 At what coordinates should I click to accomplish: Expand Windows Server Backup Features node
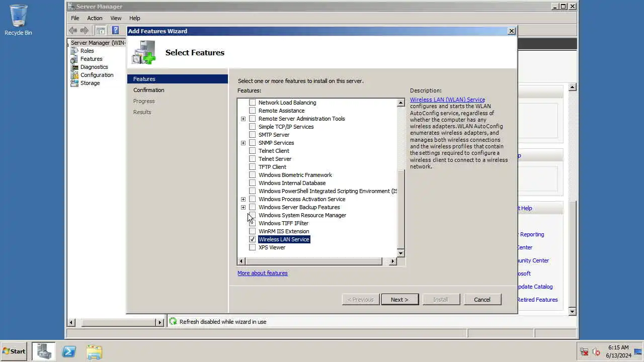243,207
